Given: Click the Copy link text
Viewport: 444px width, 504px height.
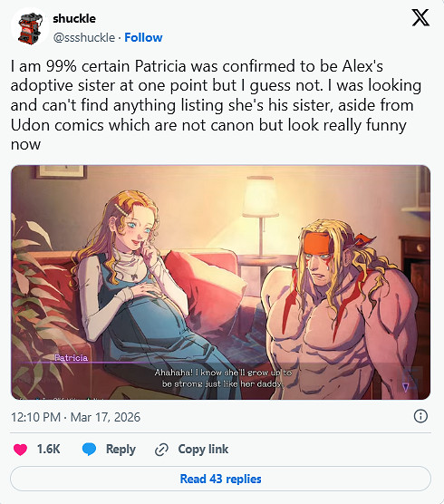Looking at the screenshot, I should click(x=203, y=449).
